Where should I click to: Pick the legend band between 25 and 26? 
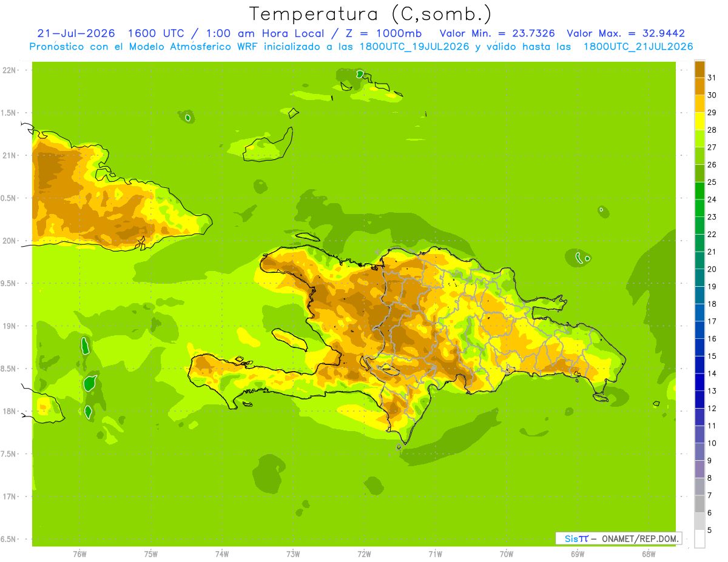[x=699, y=173]
